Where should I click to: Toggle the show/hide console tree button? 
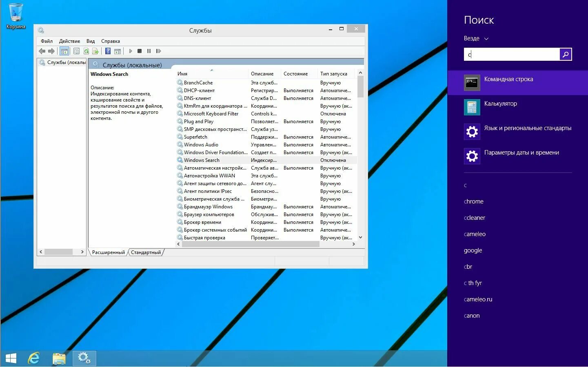tap(64, 51)
